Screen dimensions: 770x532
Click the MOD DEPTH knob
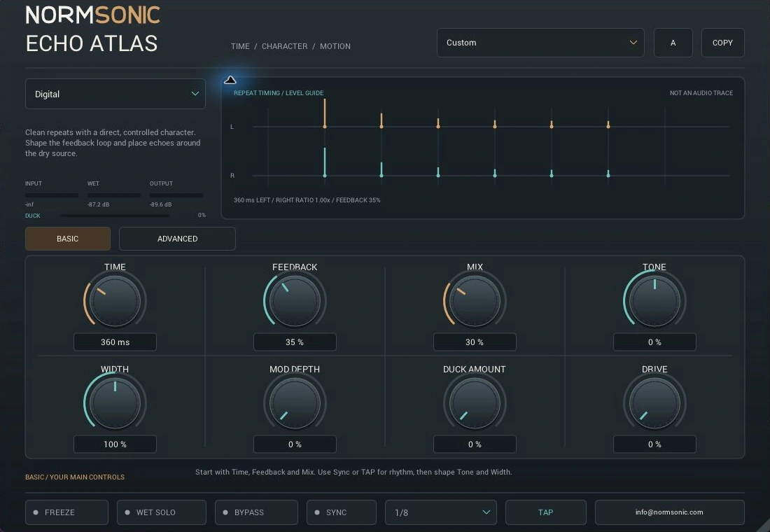(x=295, y=402)
